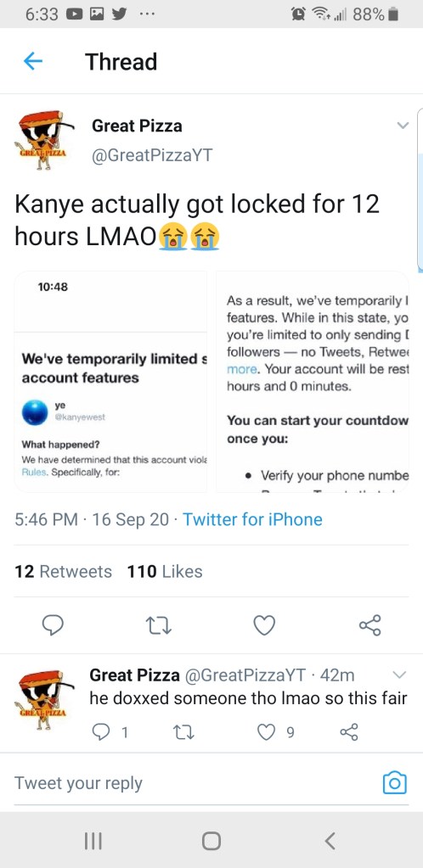The height and width of the screenshot is (868, 423).
Task: Open second attached image about countdown
Action: (x=313, y=382)
